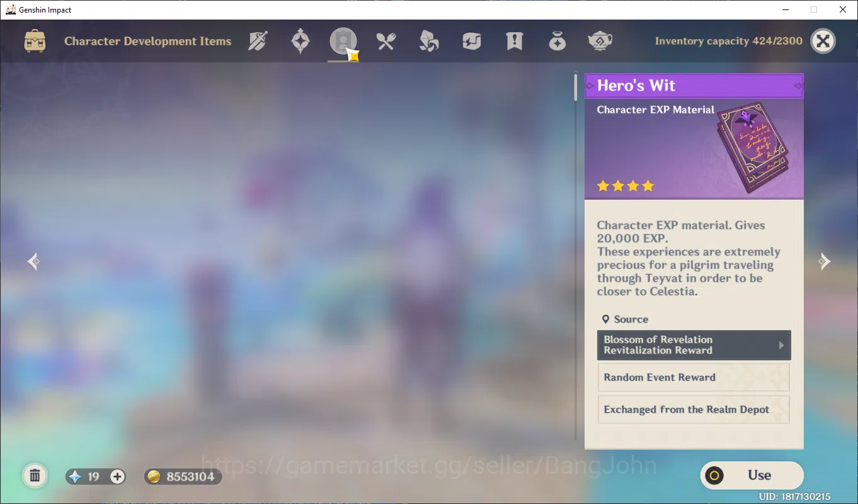The width and height of the screenshot is (858, 504).
Task: Switch to the Artifacts inventory tab
Action: coord(300,42)
